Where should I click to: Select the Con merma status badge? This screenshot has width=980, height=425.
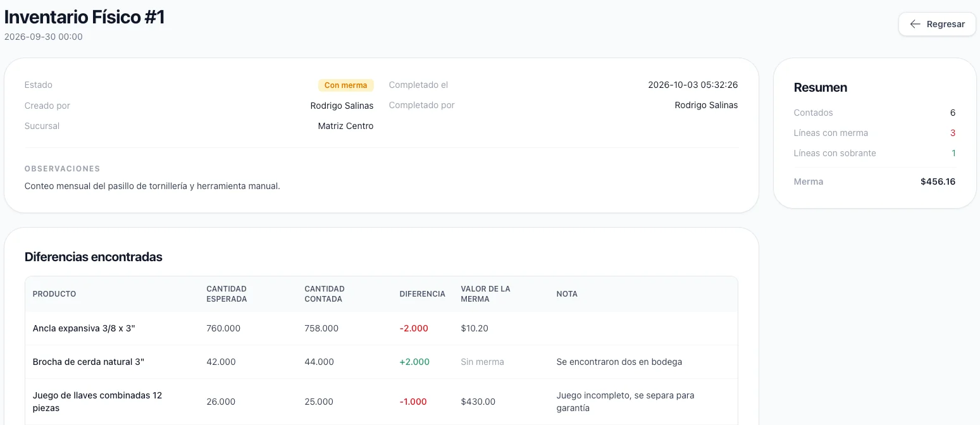(x=346, y=85)
